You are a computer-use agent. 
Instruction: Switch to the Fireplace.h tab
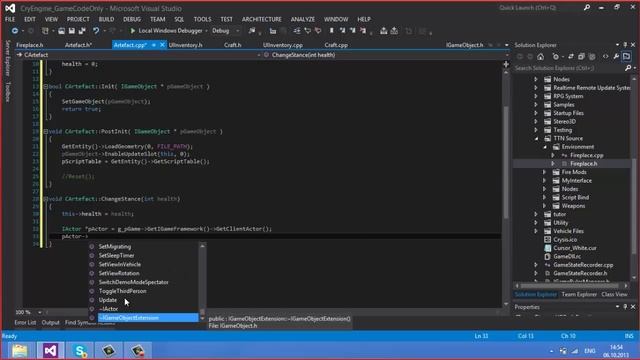coord(30,45)
